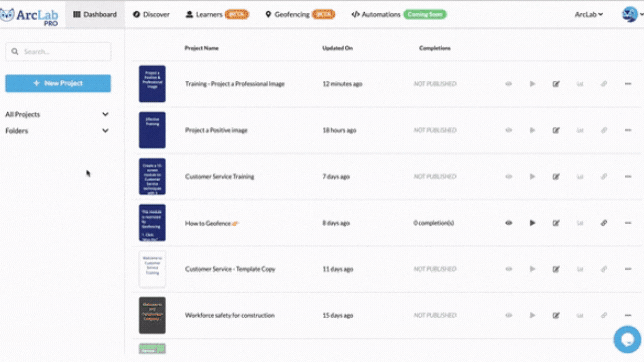Show preview of Workforce safety for construction
This screenshot has width=644, height=362.
coord(508,315)
